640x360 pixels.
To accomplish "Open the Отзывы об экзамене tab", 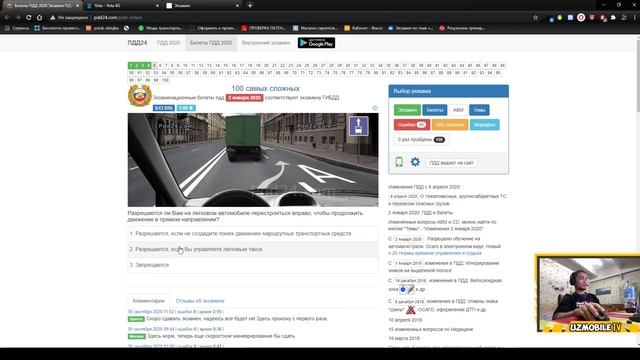I will click(x=200, y=301).
